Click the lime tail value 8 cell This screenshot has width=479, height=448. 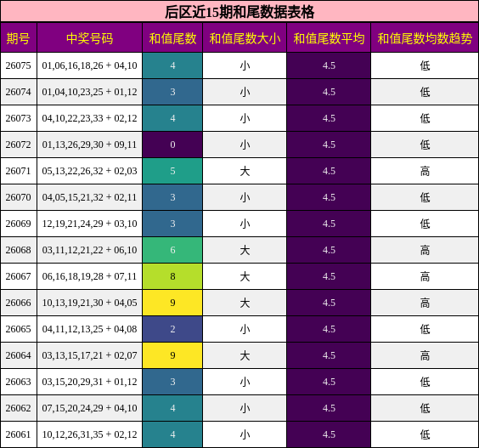point(172,276)
